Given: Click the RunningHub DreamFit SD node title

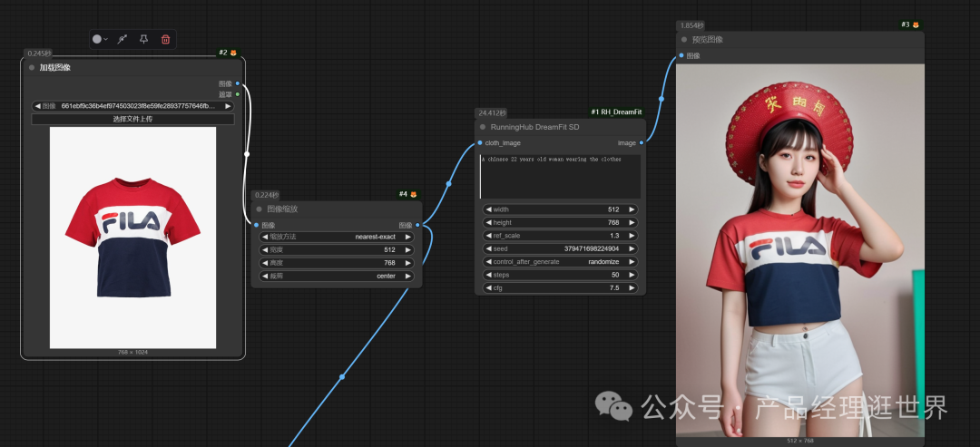Looking at the screenshot, I should [x=535, y=127].
